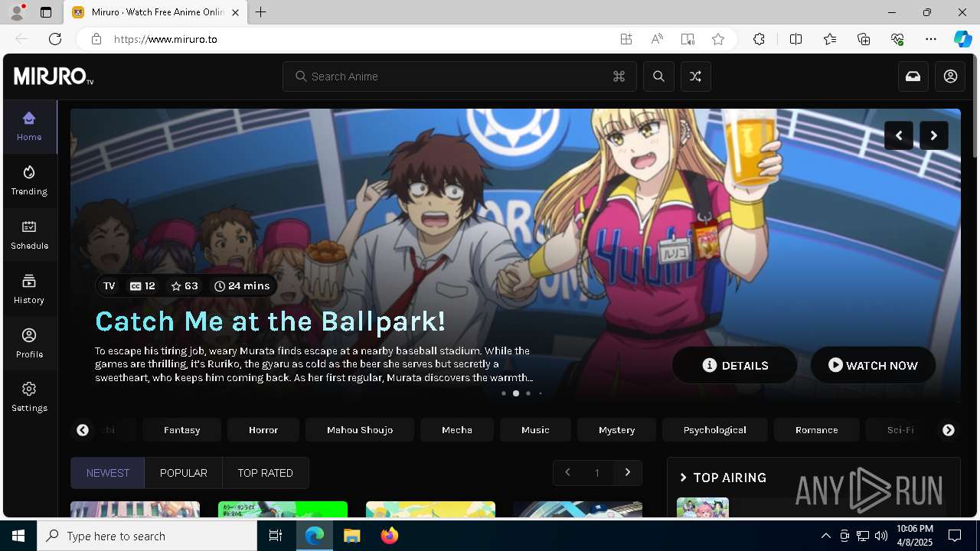The height and width of the screenshot is (551, 980).
Task: Show hidden system tray icons
Action: pos(825,536)
